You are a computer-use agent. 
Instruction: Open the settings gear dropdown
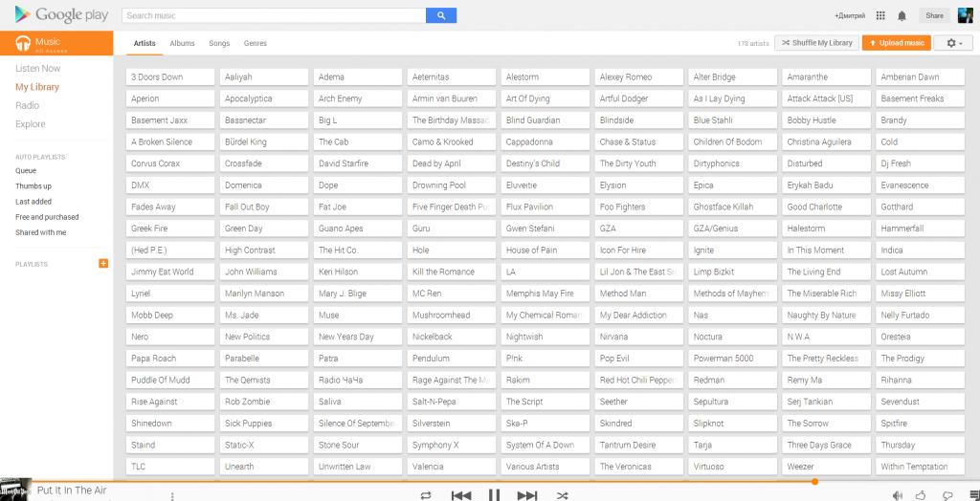coord(954,43)
